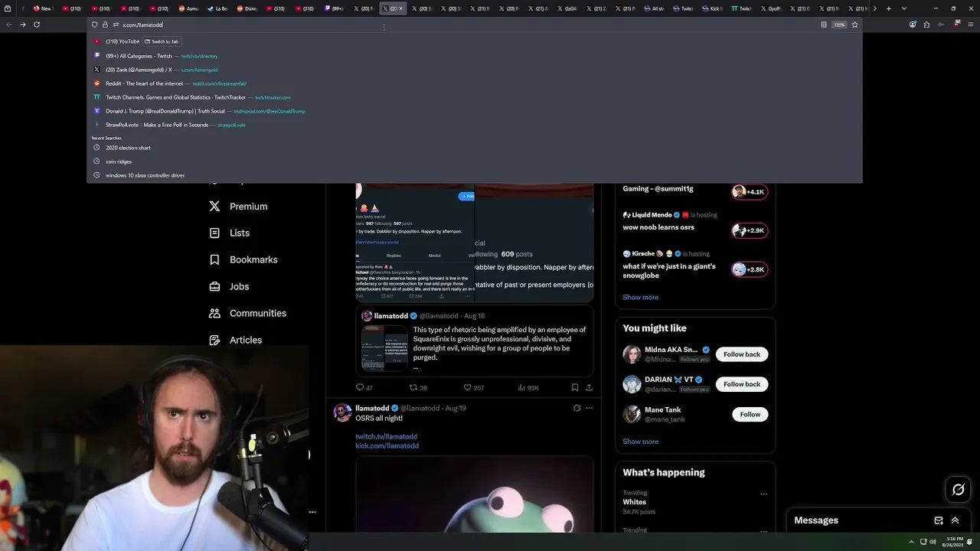Viewport: 980px width, 551px height.
Task: Follow back DARIAN VT
Action: (742, 384)
